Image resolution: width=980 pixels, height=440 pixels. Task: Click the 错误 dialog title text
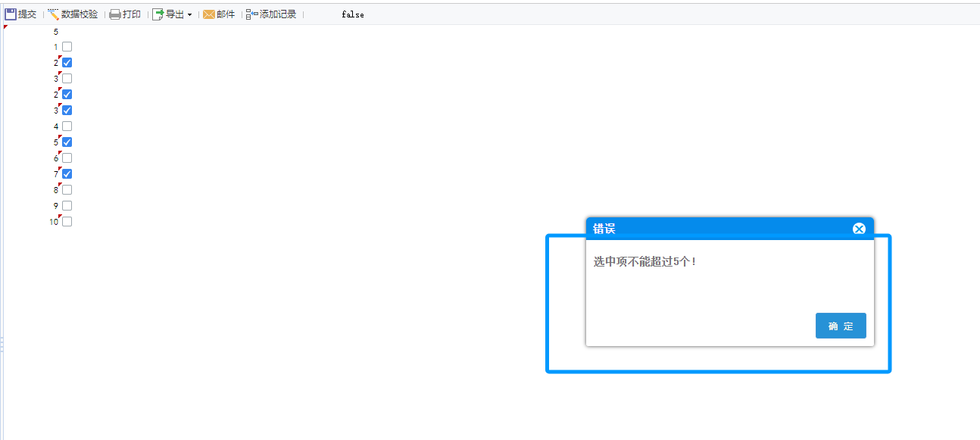click(604, 229)
